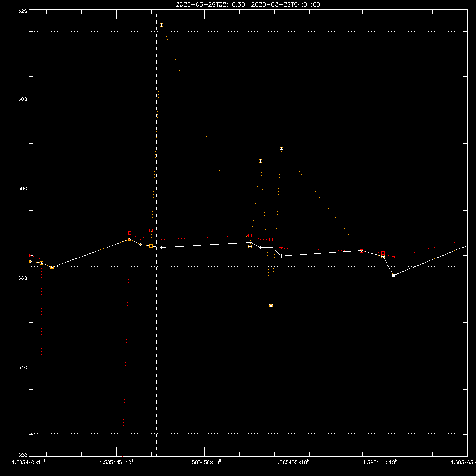This screenshot has width=476, height=476.
Task: Click the x-axis label 1.585450×10⁹
Action: [x=204, y=462]
